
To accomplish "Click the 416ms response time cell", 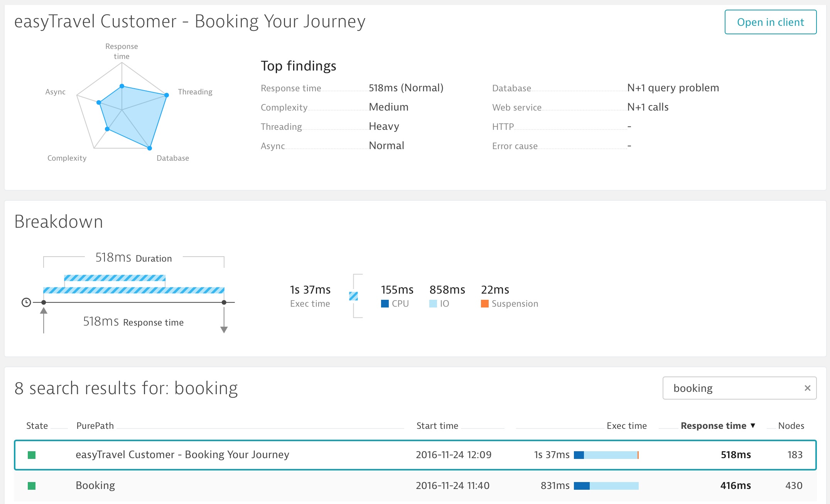I will click(x=736, y=486).
